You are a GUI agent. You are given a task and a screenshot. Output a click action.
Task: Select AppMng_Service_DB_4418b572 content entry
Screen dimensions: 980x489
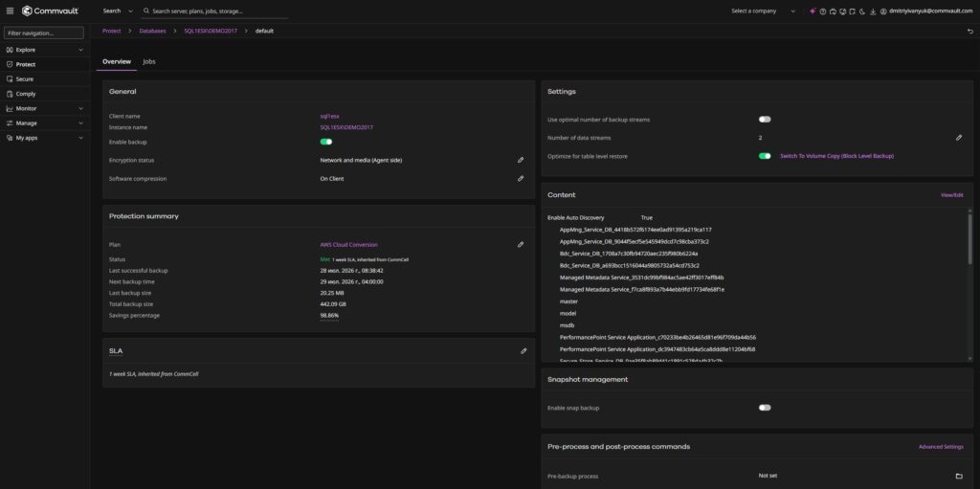(x=635, y=230)
